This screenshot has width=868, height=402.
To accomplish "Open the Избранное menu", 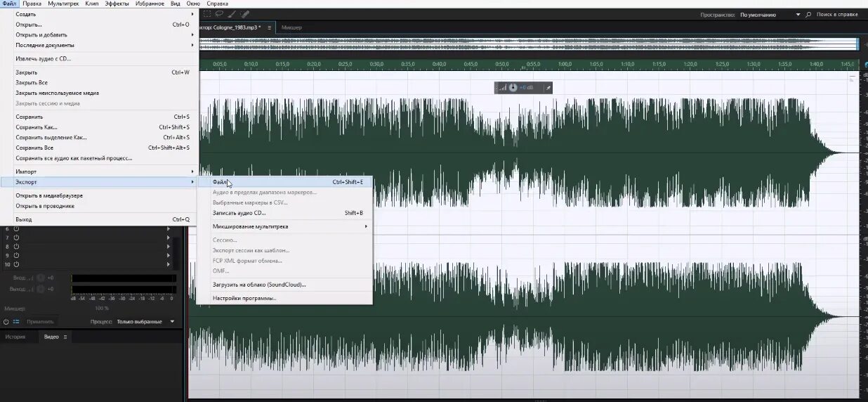I will tap(150, 4).
